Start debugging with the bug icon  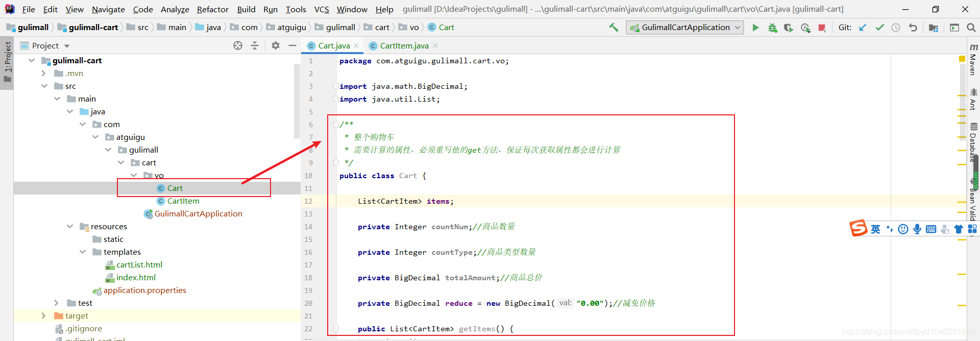[772, 28]
